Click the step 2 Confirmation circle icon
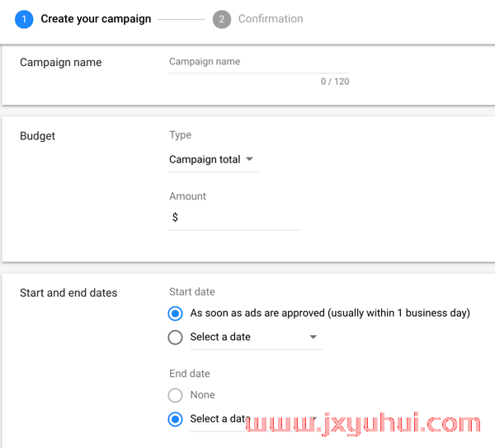The image size is (495, 448). pos(222,19)
